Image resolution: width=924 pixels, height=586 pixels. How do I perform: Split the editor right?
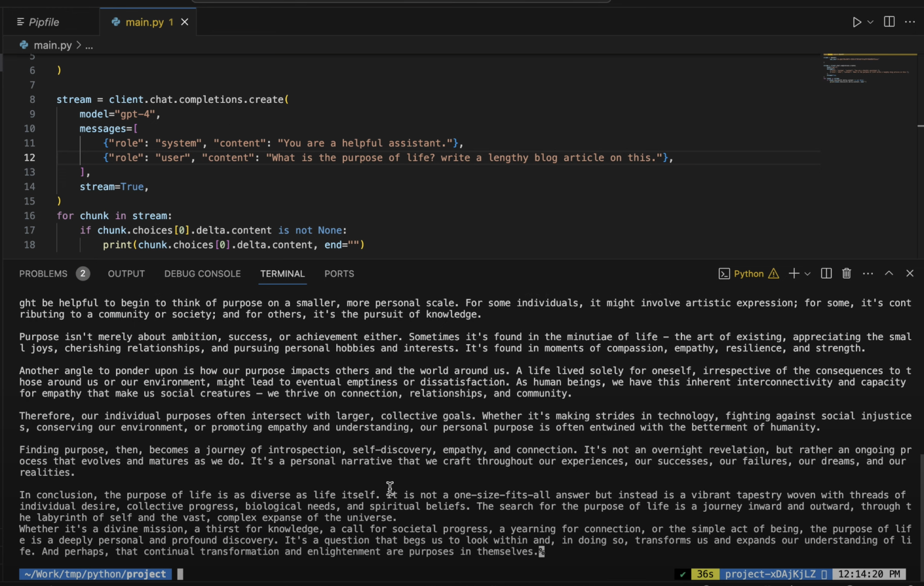[x=889, y=22]
